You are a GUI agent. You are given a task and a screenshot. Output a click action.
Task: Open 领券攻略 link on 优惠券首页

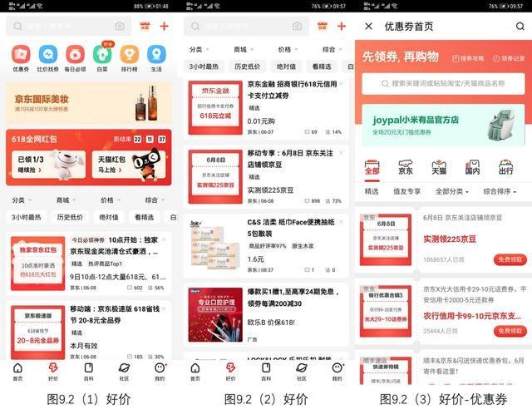coord(469,58)
